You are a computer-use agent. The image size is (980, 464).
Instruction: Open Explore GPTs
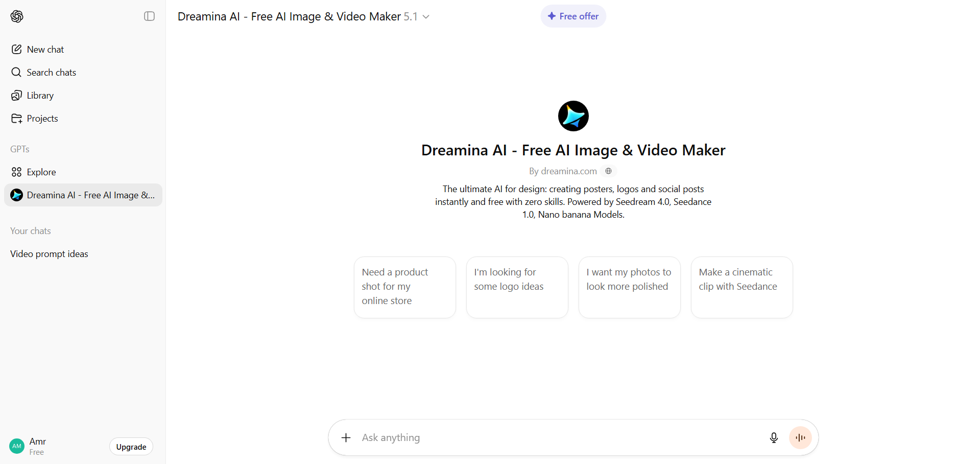pos(83,172)
